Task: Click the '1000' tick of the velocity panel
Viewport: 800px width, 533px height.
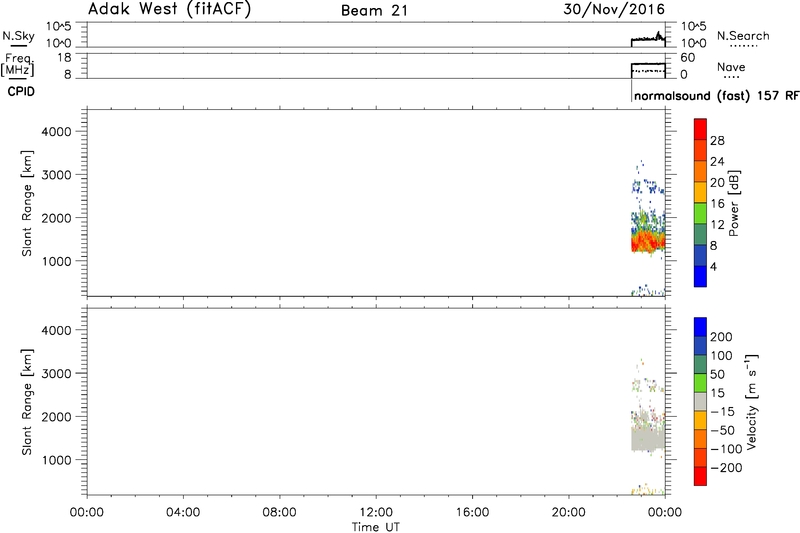Action: [x=56, y=460]
